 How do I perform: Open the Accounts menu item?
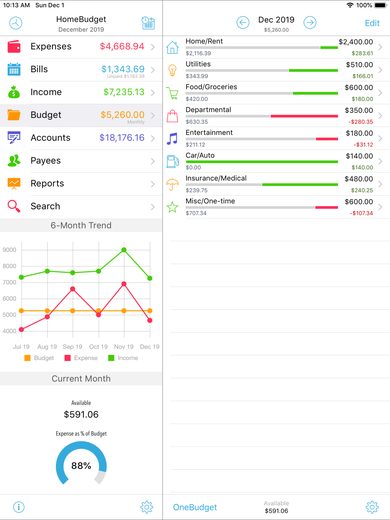81,138
